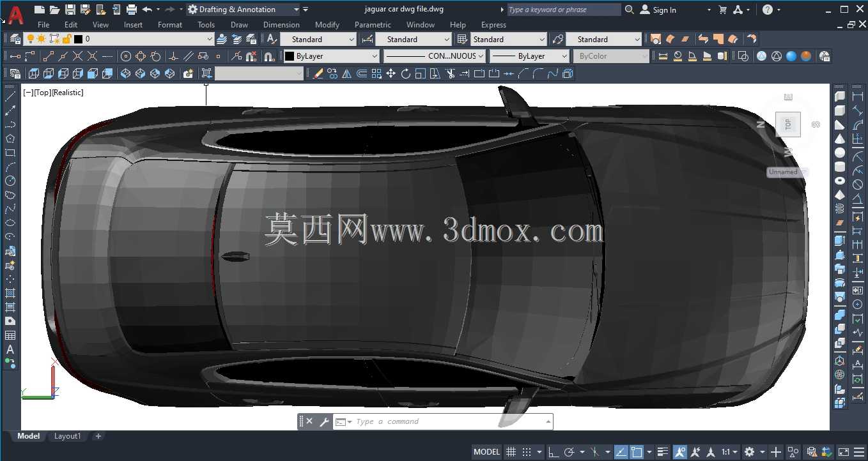Open the Modify menu
Screen dimensions: 868x461
point(327,25)
